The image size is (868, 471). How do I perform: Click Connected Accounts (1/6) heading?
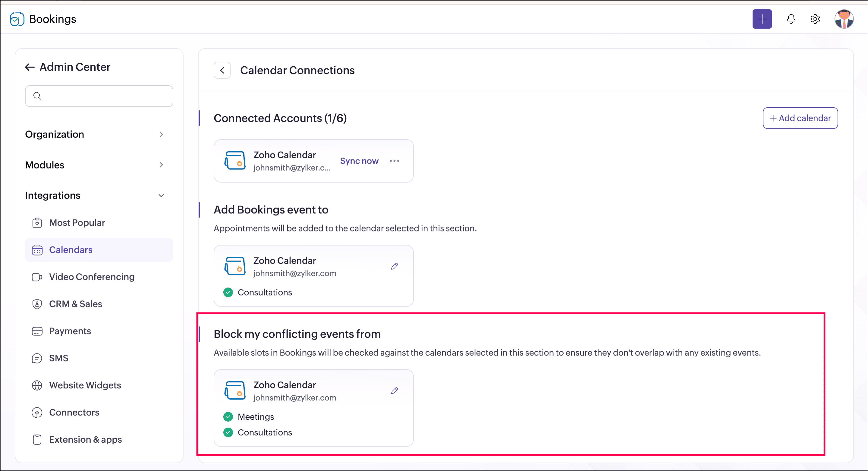280,118
